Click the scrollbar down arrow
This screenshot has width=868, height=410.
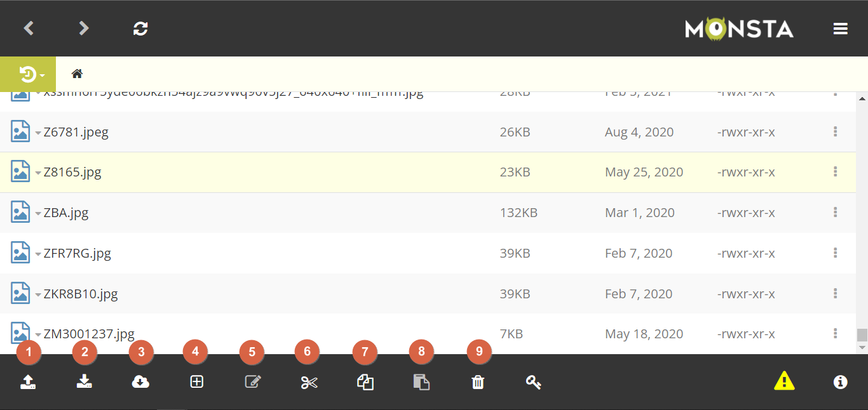pyautogui.click(x=862, y=347)
